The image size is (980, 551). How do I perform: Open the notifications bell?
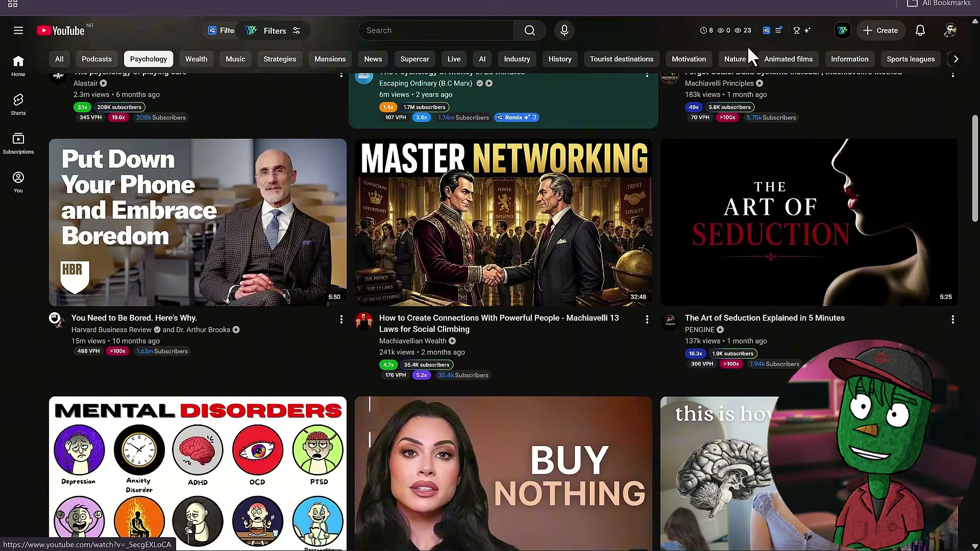tap(920, 31)
